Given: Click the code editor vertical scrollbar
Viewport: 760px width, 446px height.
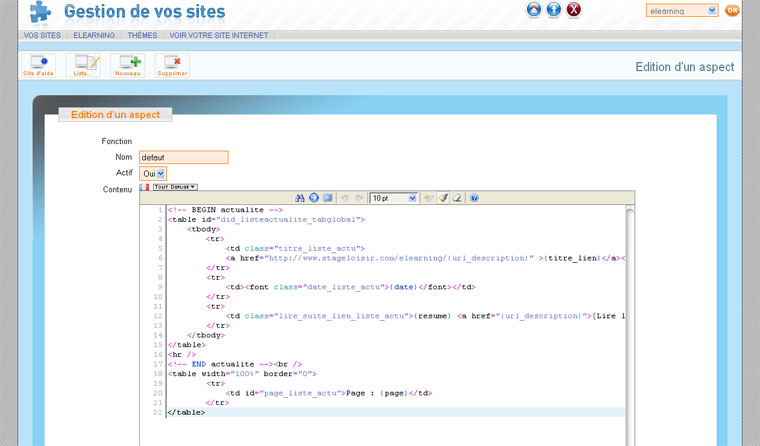Looking at the screenshot, I should click(630, 325).
